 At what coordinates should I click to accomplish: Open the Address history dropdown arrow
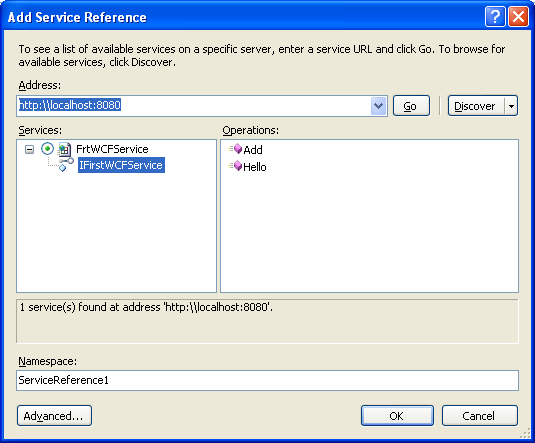pos(378,106)
